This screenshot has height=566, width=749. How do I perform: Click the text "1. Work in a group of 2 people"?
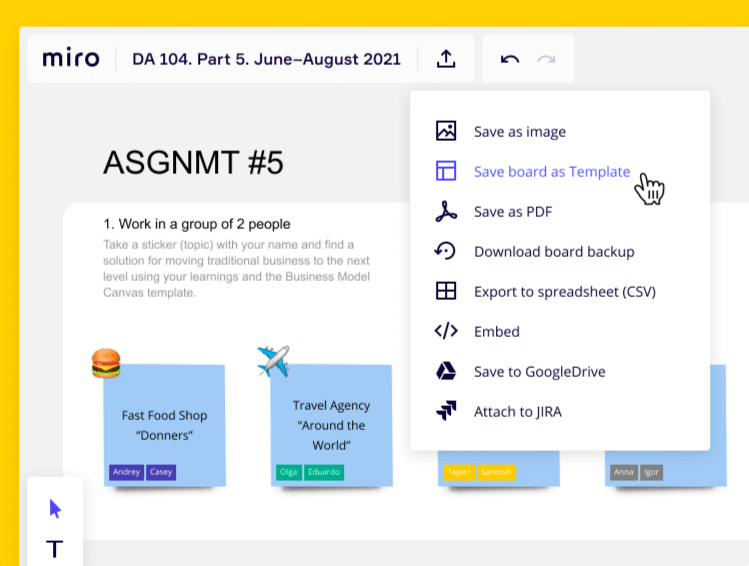tap(197, 224)
